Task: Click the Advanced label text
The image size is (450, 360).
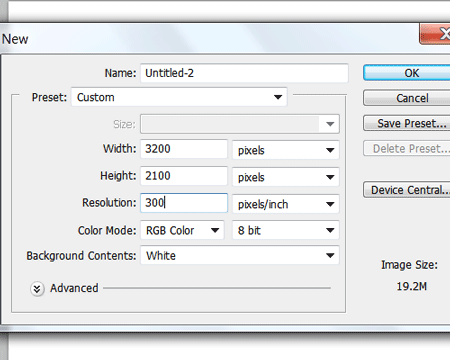Action: [74, 288]
